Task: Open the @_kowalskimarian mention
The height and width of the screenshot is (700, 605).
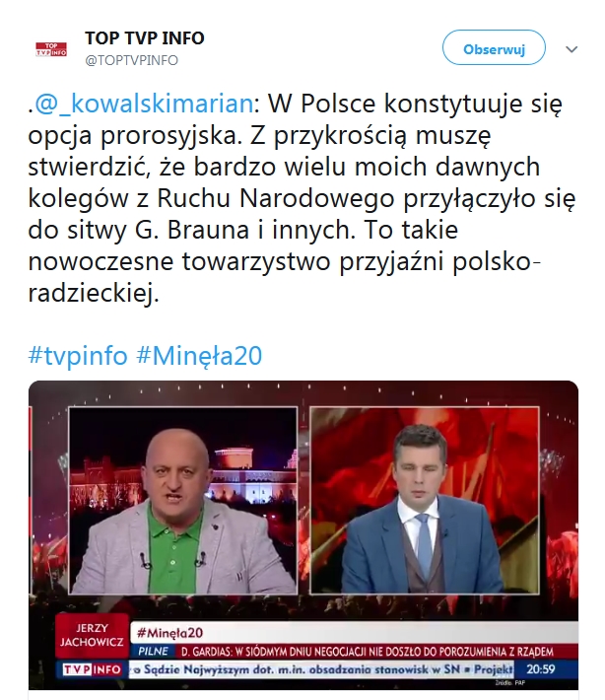Action: [144, 104]
